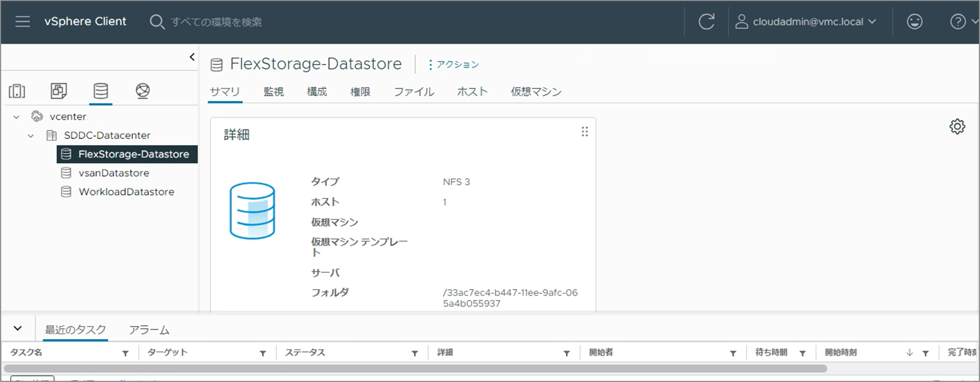This screenshot has height=382, width=980.
Task: Select the SDDC-Datacenter node label
Action: pyautogui.click(x=107, y=135)
